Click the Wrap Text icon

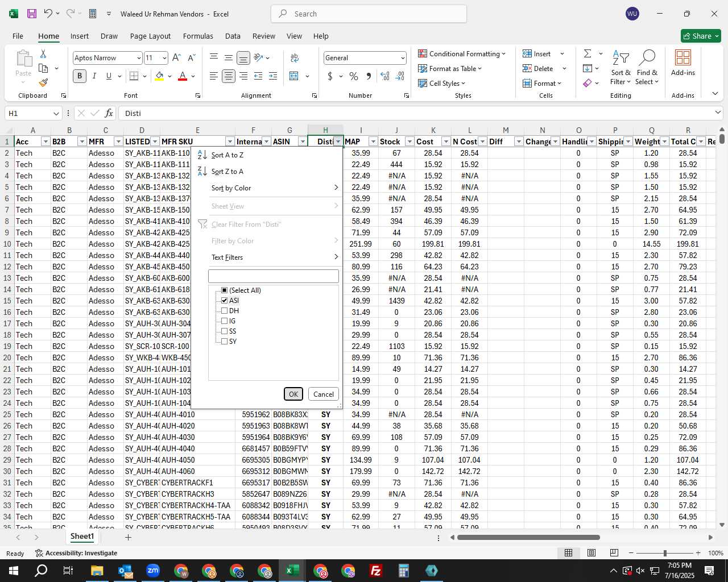tap(295, 58)
